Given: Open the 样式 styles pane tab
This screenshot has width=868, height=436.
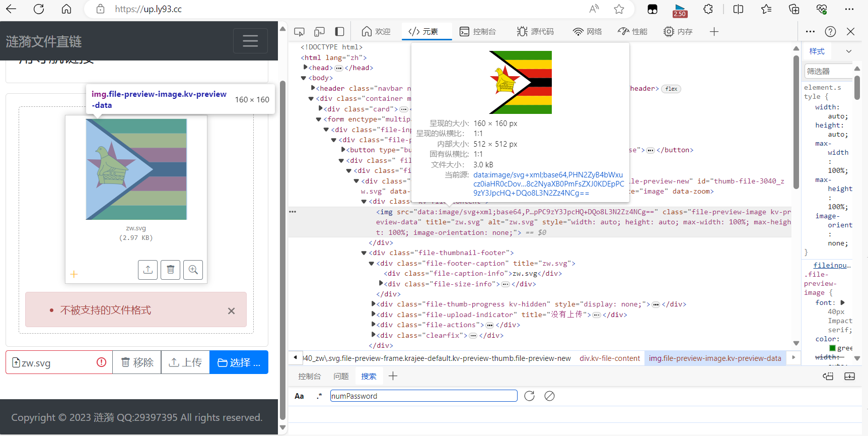Looking at the screenshot, I should [817, 51].
